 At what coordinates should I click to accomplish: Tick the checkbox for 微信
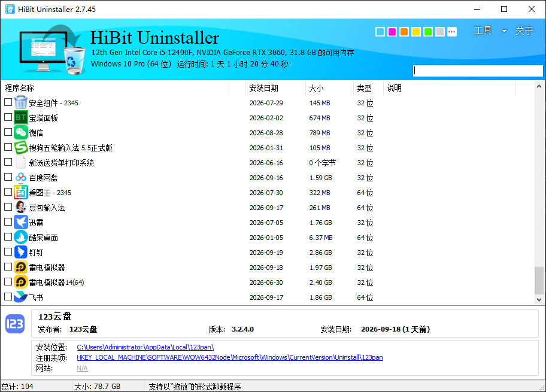tap(8, 132)
